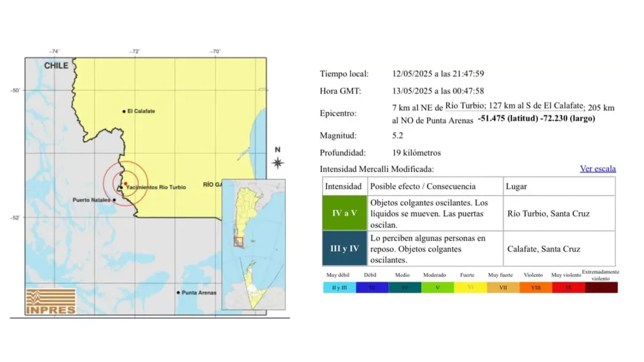Click the north compass rose icon
644x362 pixels.
[x=278, y=162]
